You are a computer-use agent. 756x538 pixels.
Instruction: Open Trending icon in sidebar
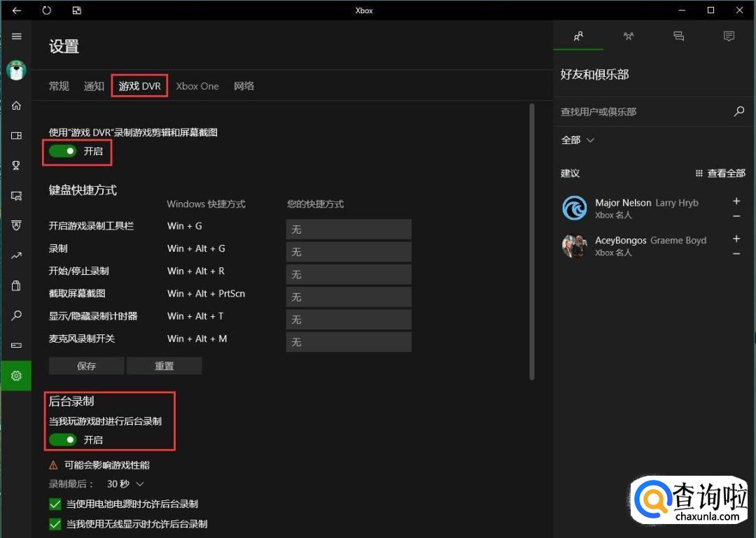[x=16, y=255]
